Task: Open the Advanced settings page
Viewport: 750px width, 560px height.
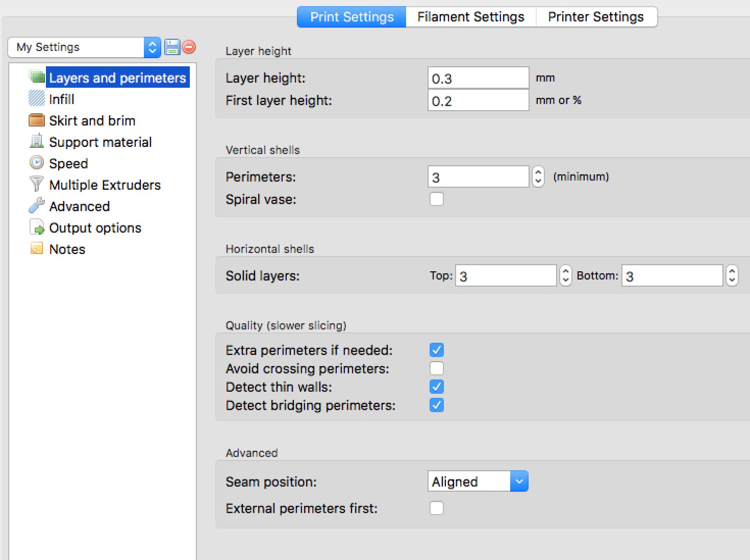Action: [80, 206]
